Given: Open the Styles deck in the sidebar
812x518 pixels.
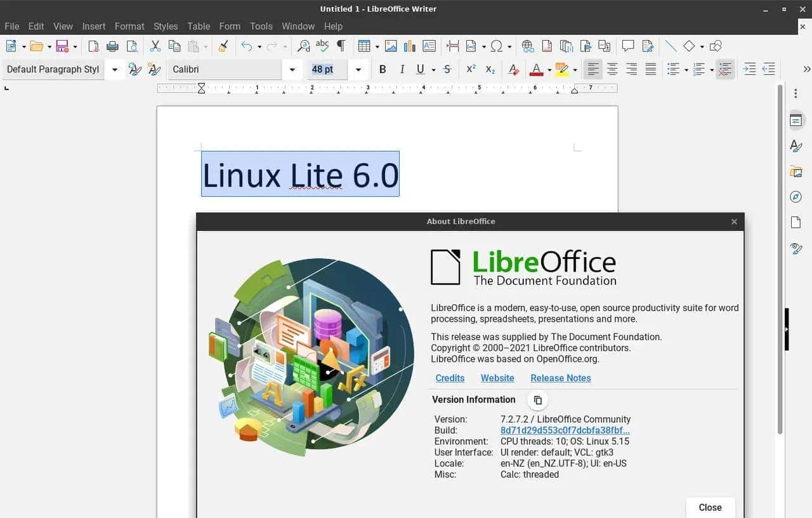Looking at the screenshot, I should click(x=796, y=145).
